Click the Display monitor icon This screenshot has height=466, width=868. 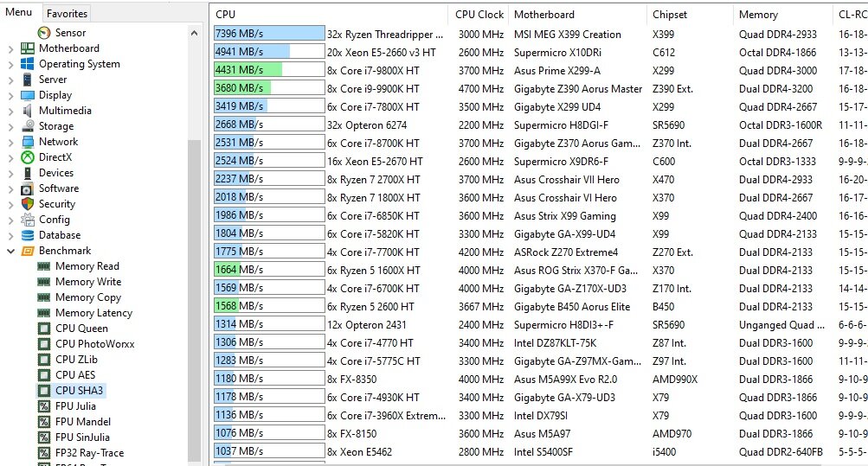(27, 95)
